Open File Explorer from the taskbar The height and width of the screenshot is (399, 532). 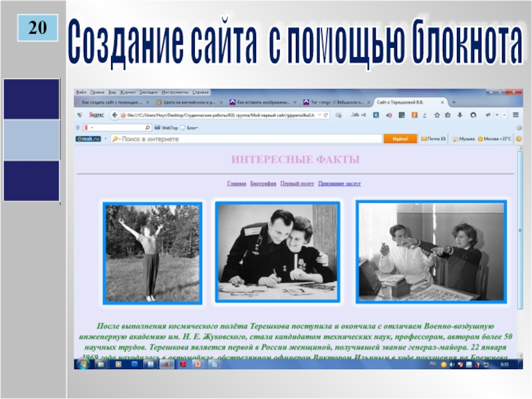pyautogui.click(x=101, y=364)
